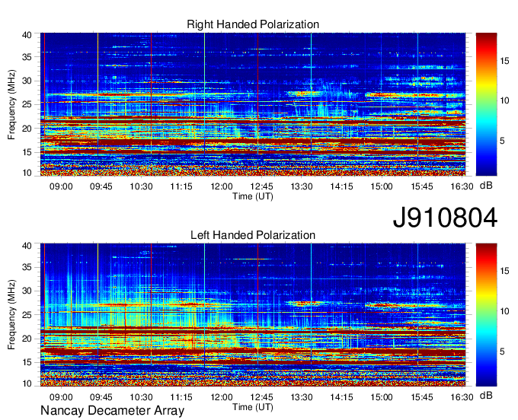Click the "Left Handed Polarization" plot title

coord(253,235)
